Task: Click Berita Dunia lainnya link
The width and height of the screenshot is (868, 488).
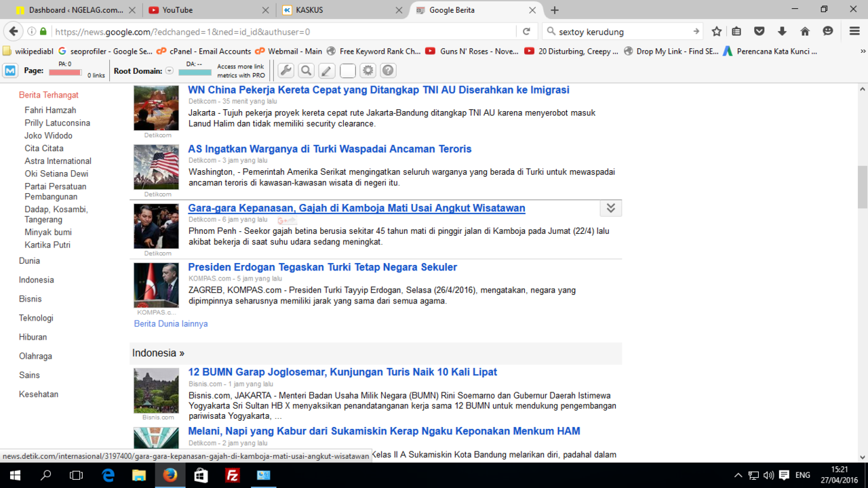Action: [171, 324]
